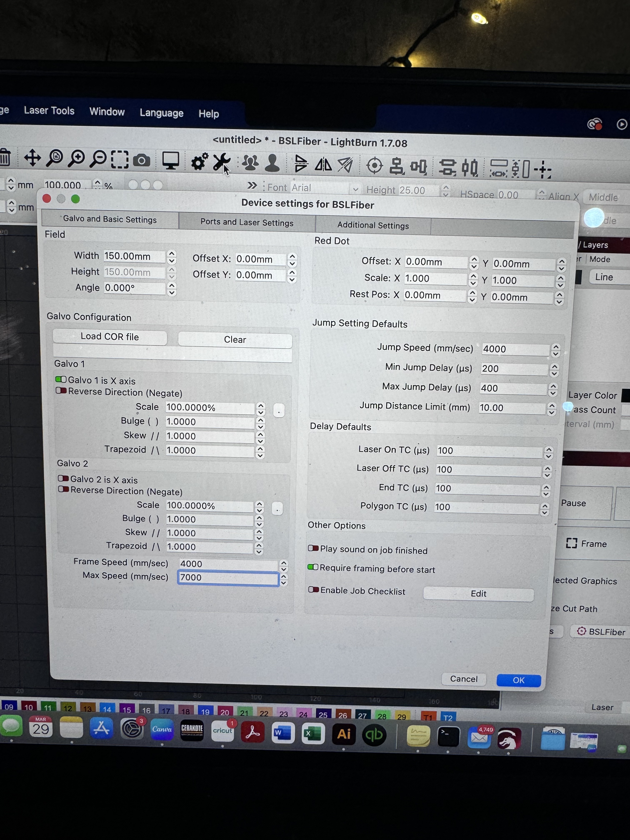630x840 pixels.
Task: Open the Window menu
Action: (x=107, y=112)
